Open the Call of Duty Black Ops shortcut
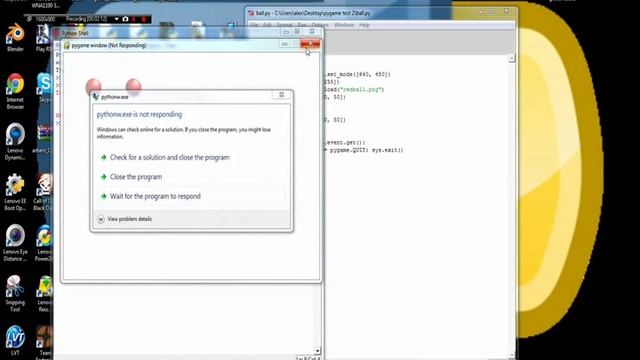 coord(43,192)
